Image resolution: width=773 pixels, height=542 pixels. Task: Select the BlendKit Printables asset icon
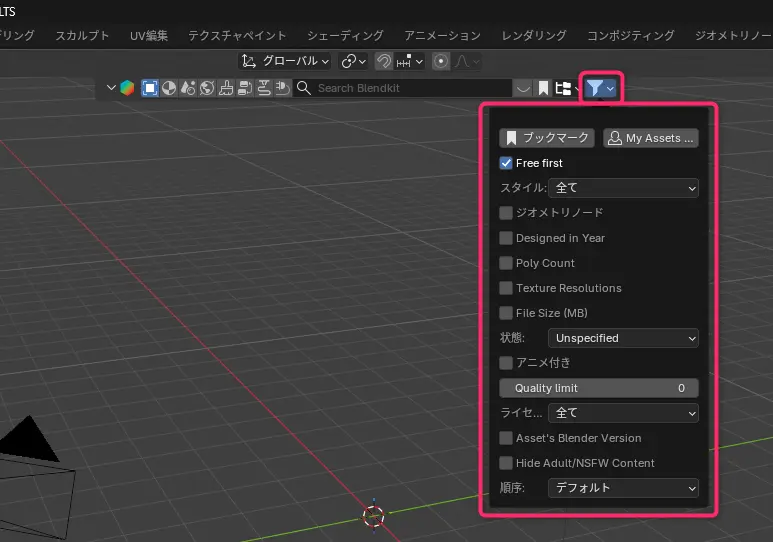coord(264,88)
